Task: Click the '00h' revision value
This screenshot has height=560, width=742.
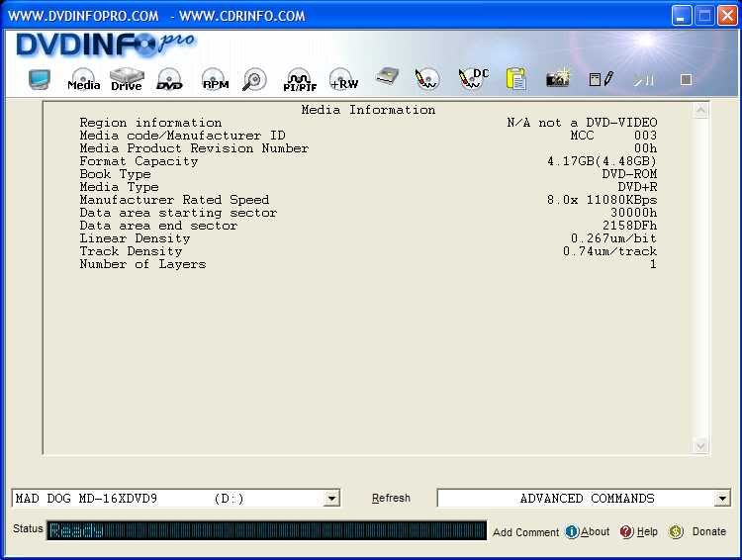Action: pos(645,148)
